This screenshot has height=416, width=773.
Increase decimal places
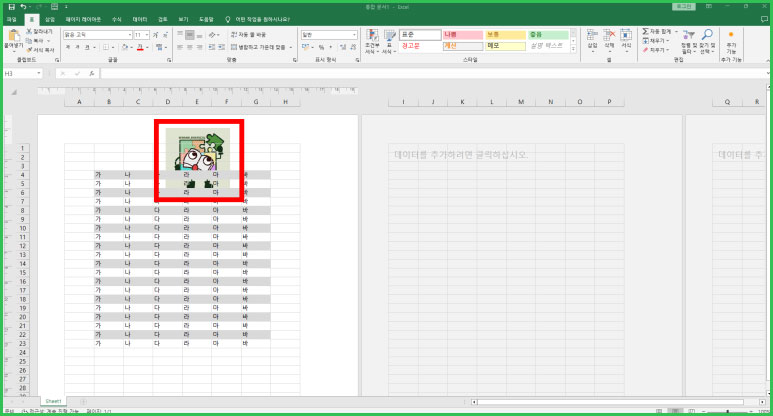343,47
